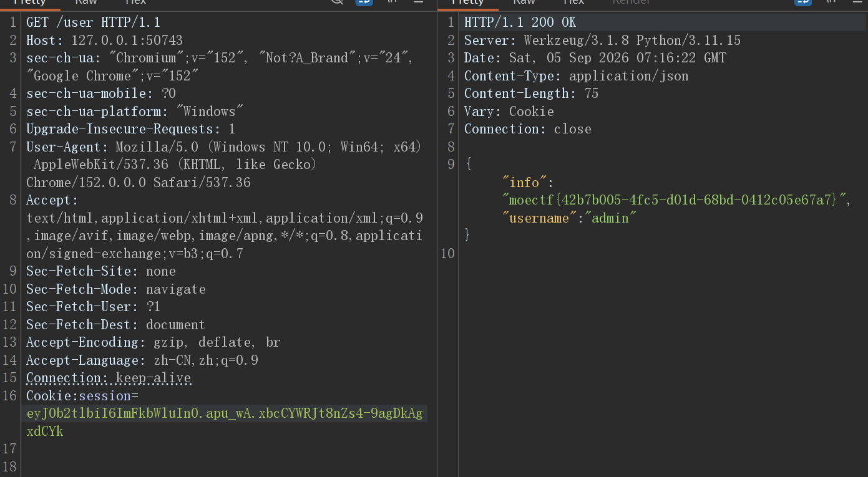This screenshot has width=868, height=477.
Task: Select the Accept: header name on line 8
Action: [x=52, y=200]
